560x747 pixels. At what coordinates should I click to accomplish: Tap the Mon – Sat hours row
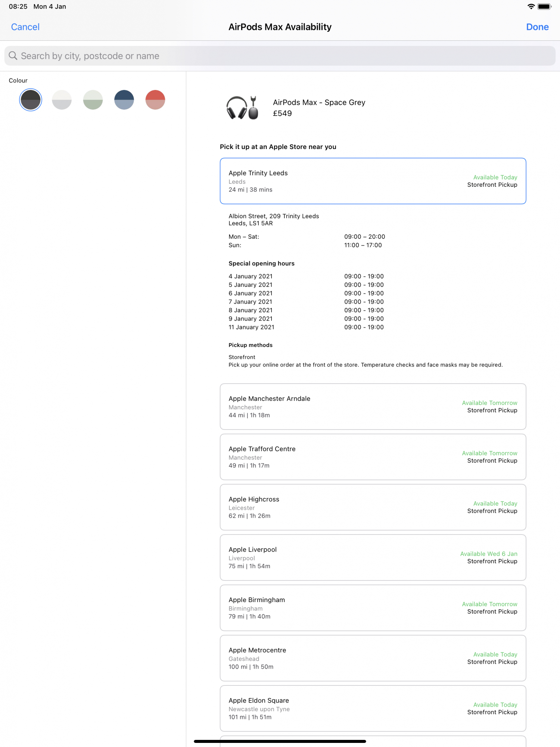[x=307, y=237]
